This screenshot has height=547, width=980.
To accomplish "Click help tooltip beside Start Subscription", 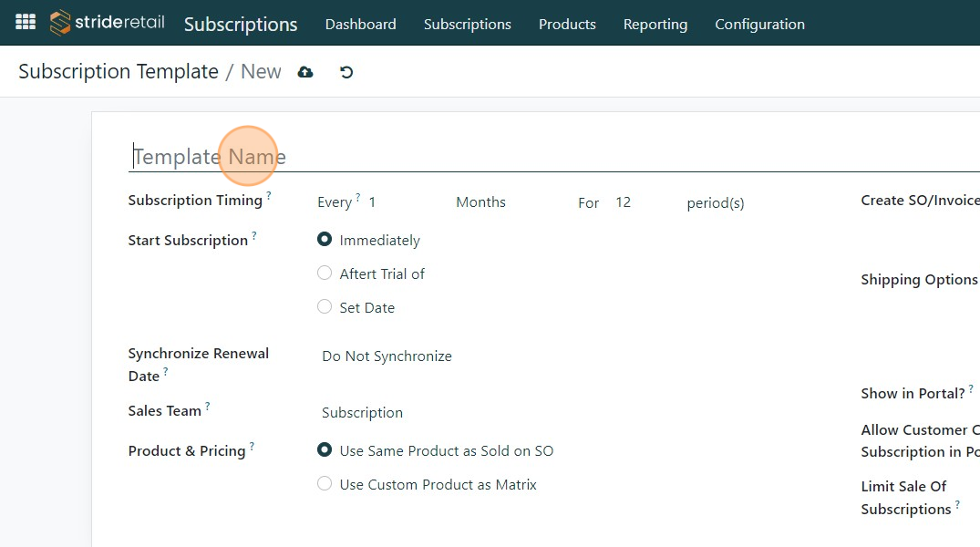I will pyautogui.click(x=254, y=236).
